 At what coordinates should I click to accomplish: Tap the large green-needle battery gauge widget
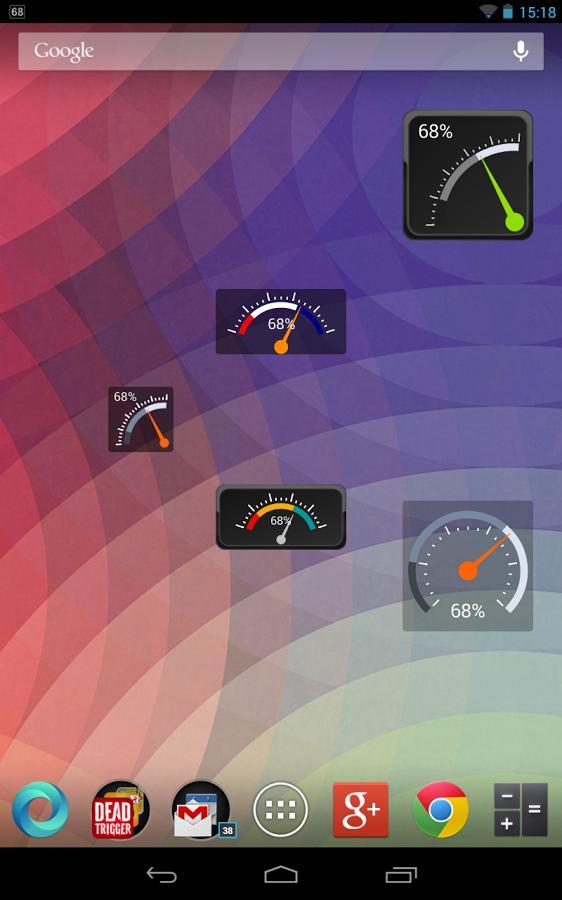[x=468, y=175]
